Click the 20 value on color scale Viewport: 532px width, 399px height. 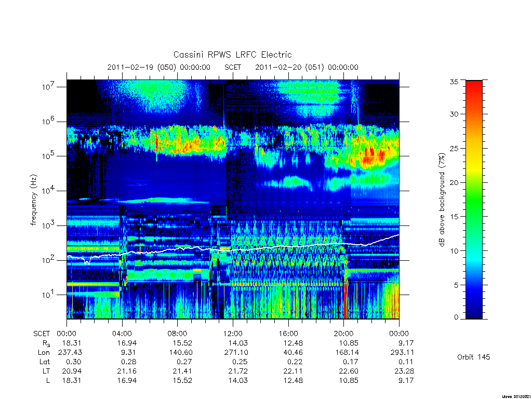tap(454, 182)
